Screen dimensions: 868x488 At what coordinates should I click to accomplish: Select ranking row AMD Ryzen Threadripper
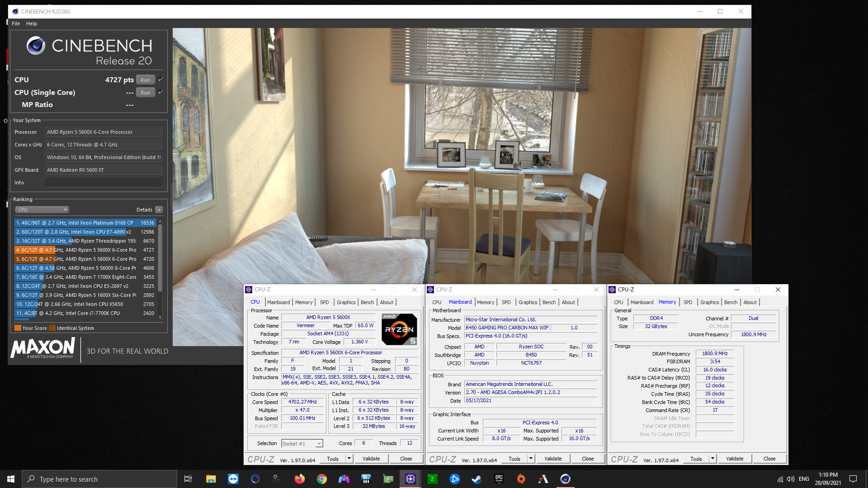(85, 241)
